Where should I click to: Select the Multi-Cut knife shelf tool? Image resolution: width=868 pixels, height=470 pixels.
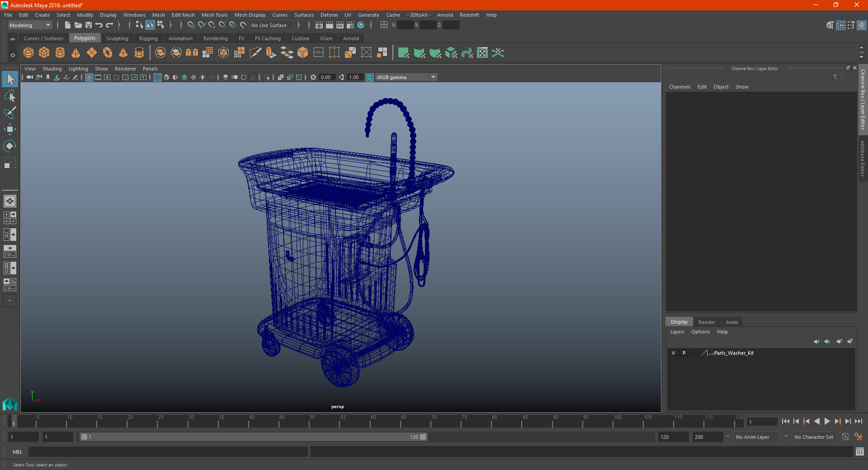[255, 53]
